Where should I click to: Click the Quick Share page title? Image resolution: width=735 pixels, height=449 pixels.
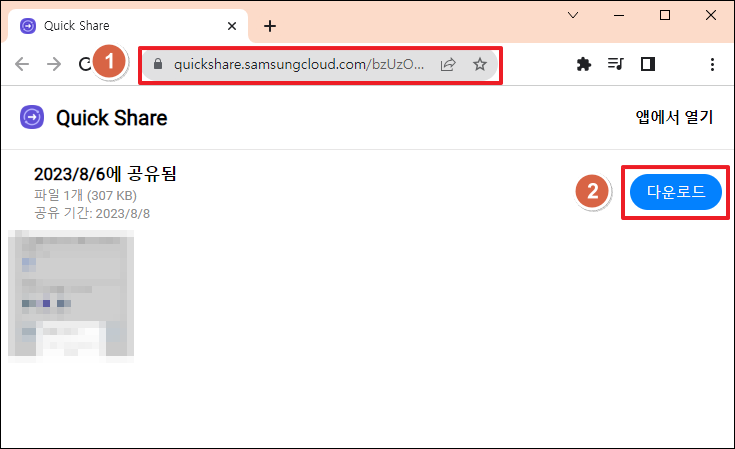pyautogui.click(x=112, y=118)
